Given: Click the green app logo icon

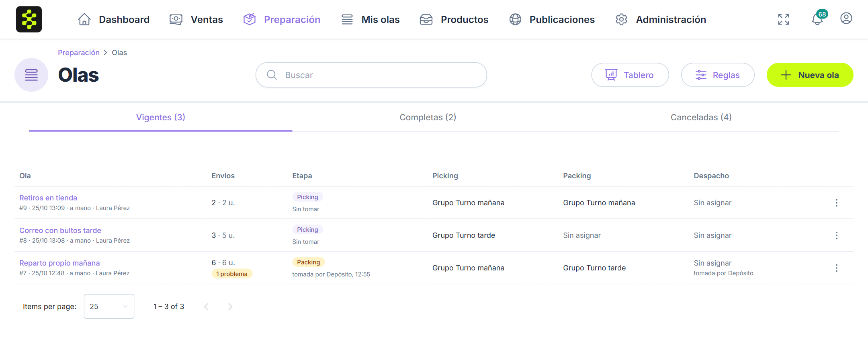Looking at the screenshot, I should pos(29,19).
